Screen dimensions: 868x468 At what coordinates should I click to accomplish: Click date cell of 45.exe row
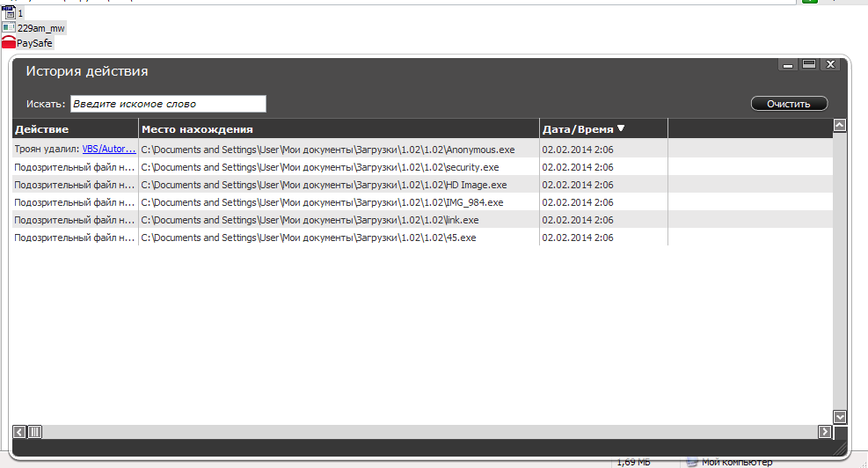click(578, 238)
